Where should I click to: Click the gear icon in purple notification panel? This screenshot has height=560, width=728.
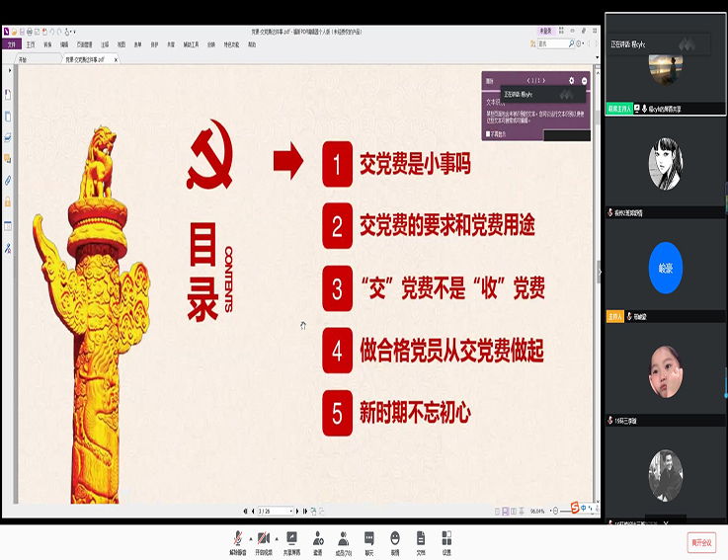572,81
